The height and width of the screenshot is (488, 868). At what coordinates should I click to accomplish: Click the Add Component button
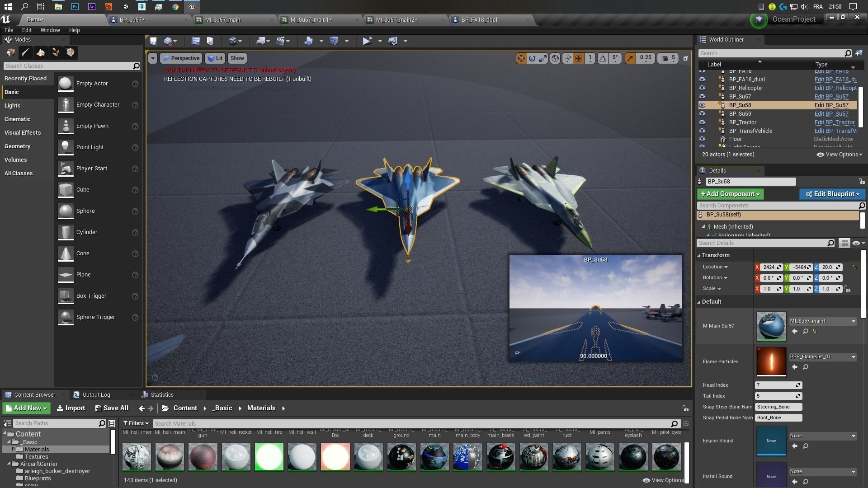[730, 194]
